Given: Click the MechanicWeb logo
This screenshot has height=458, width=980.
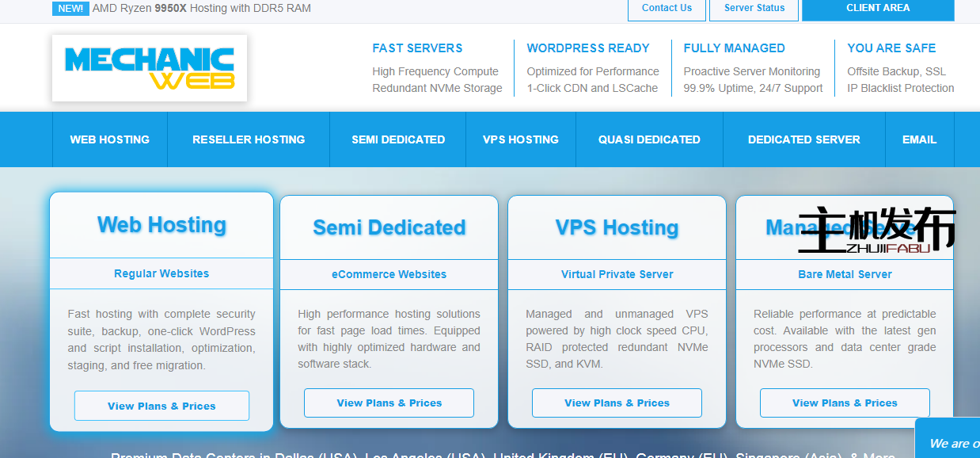Looking at the screenshot, I should coord(149,68).
